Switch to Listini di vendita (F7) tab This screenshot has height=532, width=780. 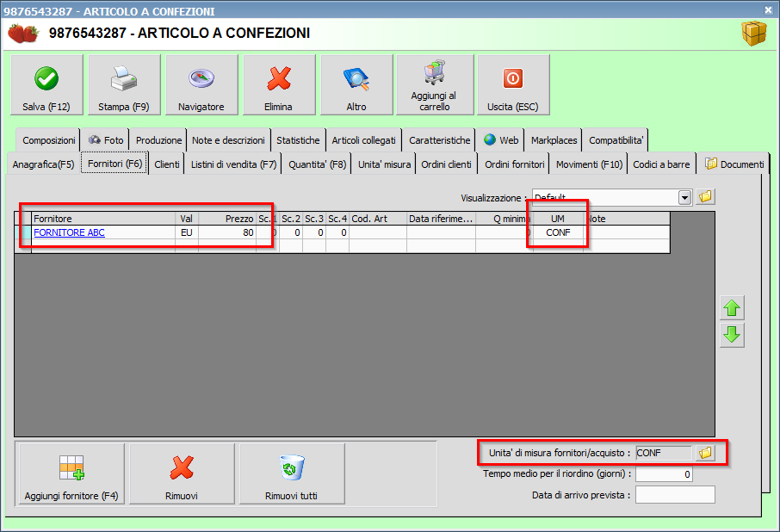pos(233,164)
